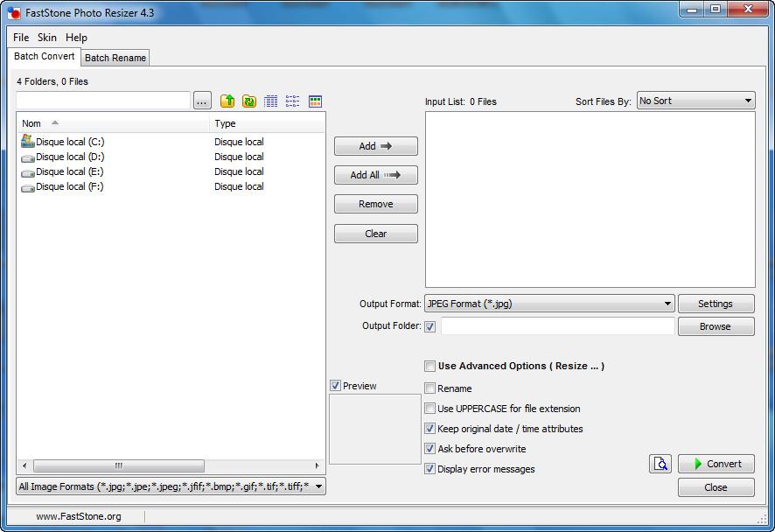The height and width of the screenshot is (532, 775).
Task: Switch to list view icon
Action: click(293, 101)
